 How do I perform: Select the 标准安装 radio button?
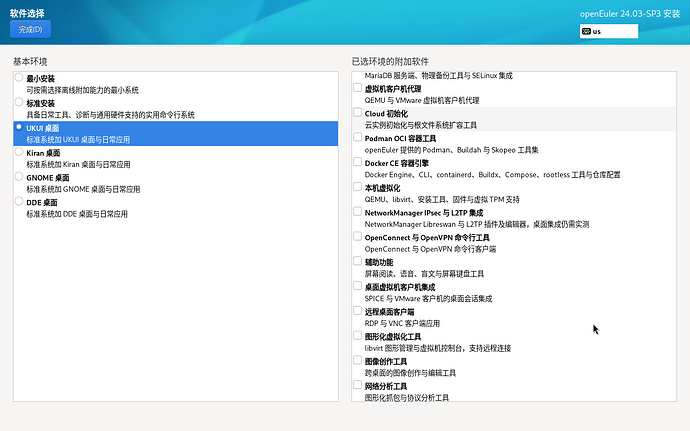[x=19, y=102]
